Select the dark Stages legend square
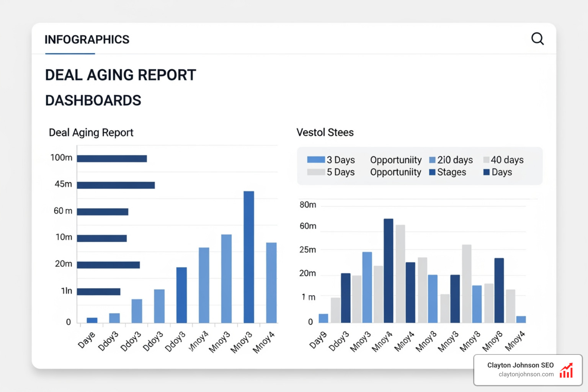This screenshot has height=392, width=588. coord(432,172)
